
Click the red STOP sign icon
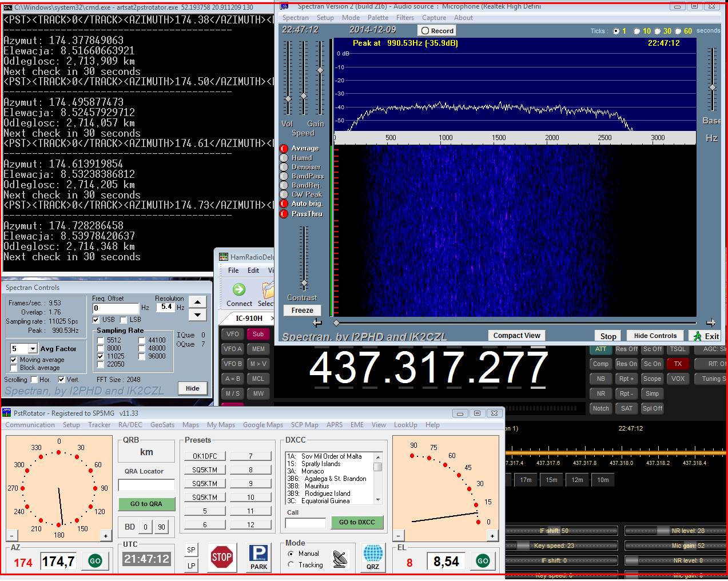coord(221,556)
